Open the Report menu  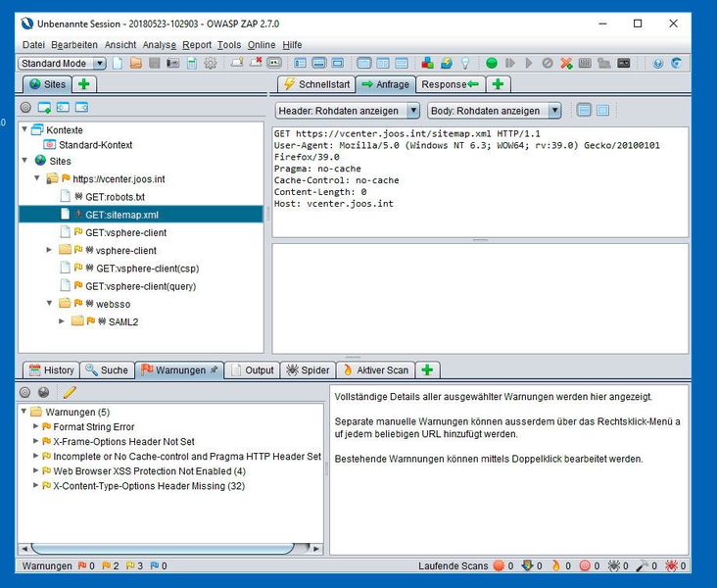point(197,45)
